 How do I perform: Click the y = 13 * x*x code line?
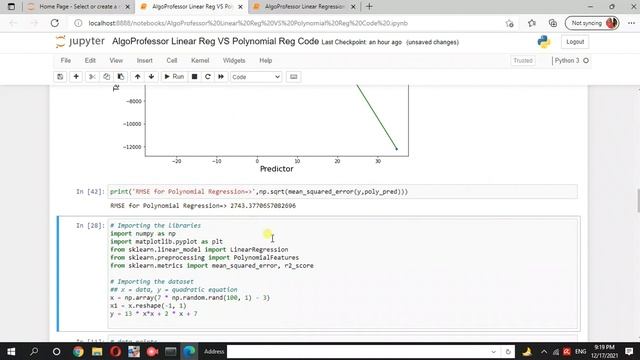pos(153,313)
